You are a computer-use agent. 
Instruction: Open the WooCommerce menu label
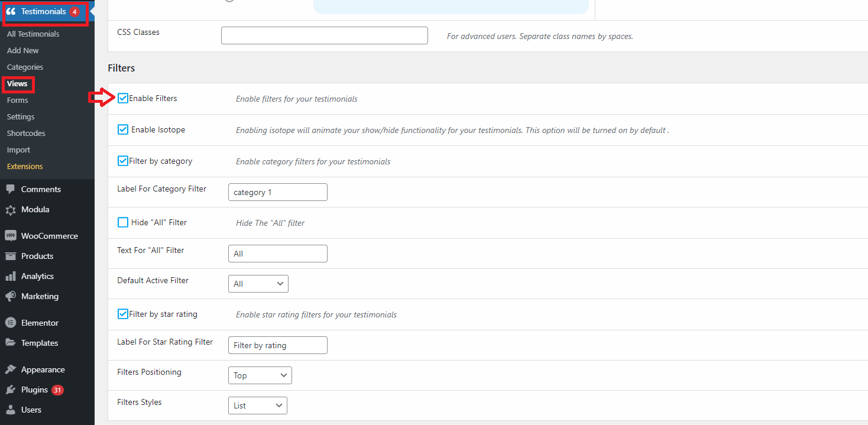click(50, 236)
